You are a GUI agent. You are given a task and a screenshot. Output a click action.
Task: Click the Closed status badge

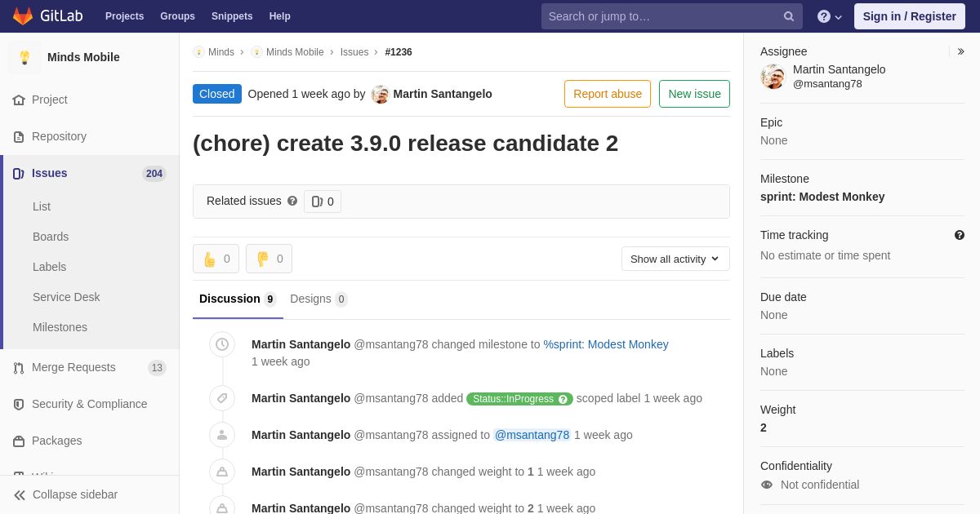[x=217, y=94]
